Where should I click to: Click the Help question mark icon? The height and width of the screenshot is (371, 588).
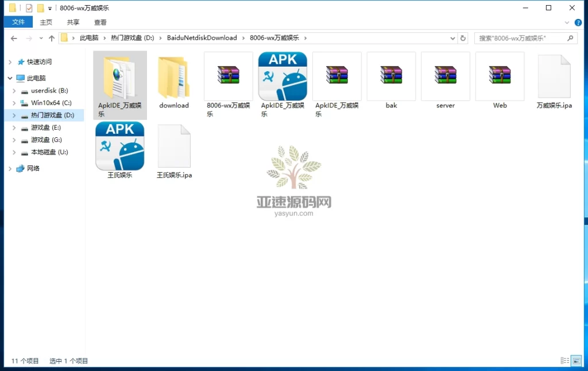tap(578, 22)
